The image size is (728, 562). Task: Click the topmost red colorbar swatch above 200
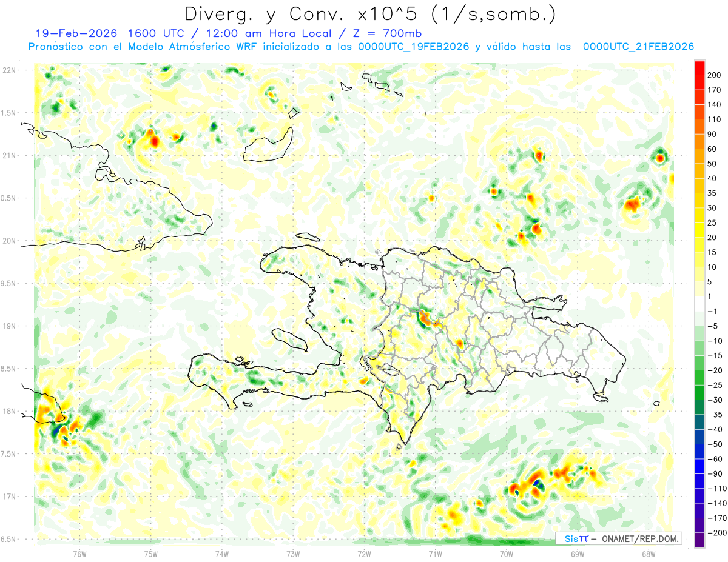(699, 68)
